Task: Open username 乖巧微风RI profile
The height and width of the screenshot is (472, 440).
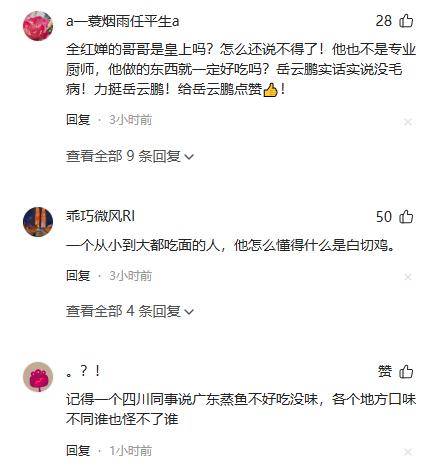Action: coord(100,216)
